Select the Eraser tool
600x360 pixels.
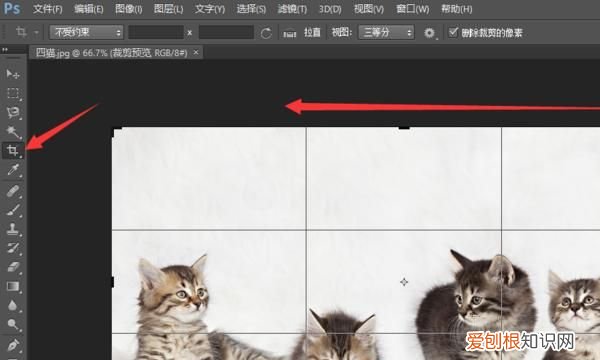[x=13, y=267]
